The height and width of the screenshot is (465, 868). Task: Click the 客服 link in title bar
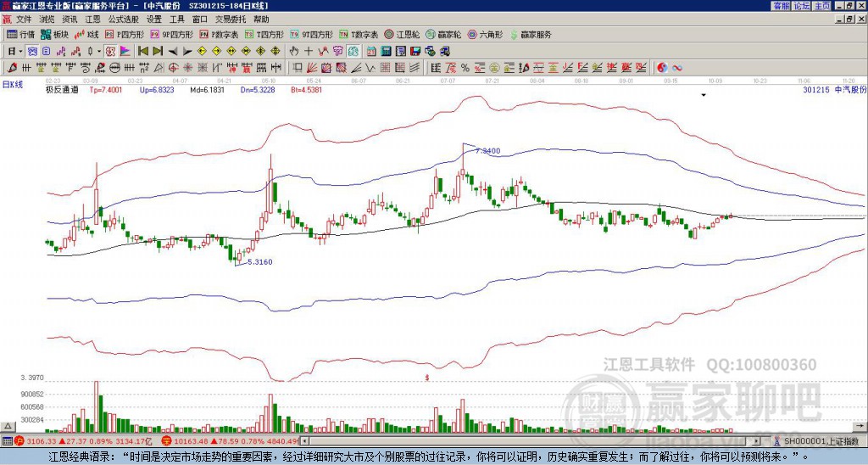pos(781,6)
